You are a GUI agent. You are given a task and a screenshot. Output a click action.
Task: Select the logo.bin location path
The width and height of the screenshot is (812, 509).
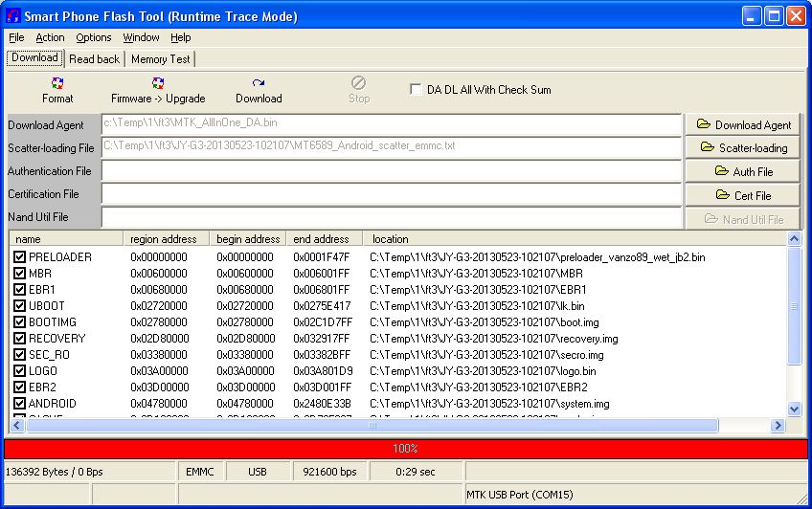[x=483, y=371]
